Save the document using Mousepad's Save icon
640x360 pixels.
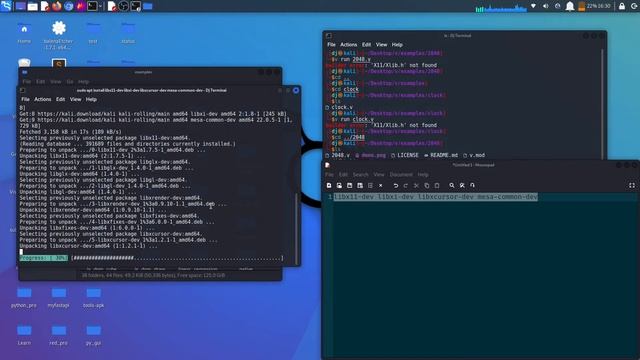(349, 185)
